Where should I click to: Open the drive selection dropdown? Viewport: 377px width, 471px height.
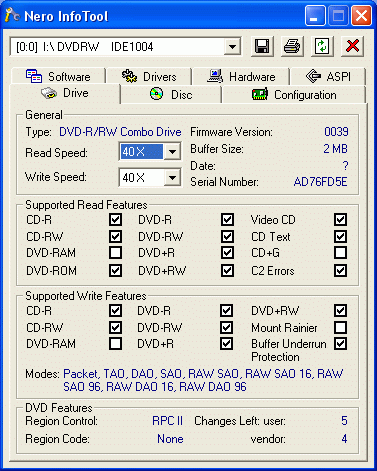(x=232, y=47)
